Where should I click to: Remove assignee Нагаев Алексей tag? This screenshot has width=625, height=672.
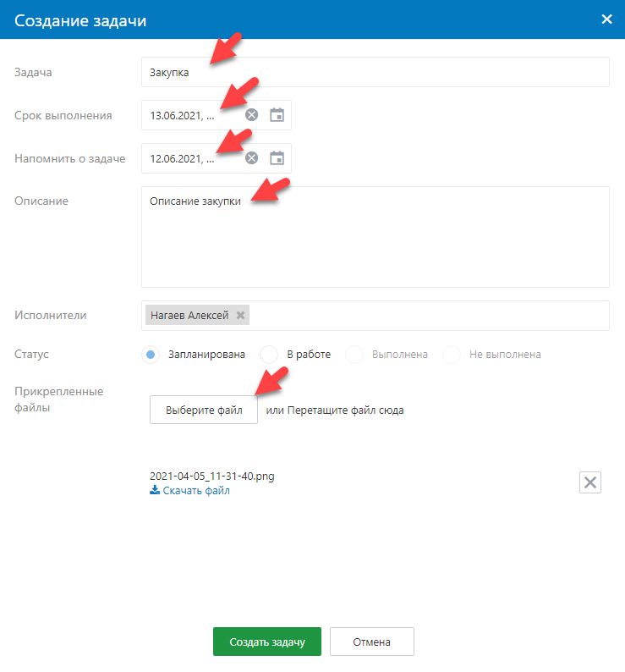coord(241,316)
